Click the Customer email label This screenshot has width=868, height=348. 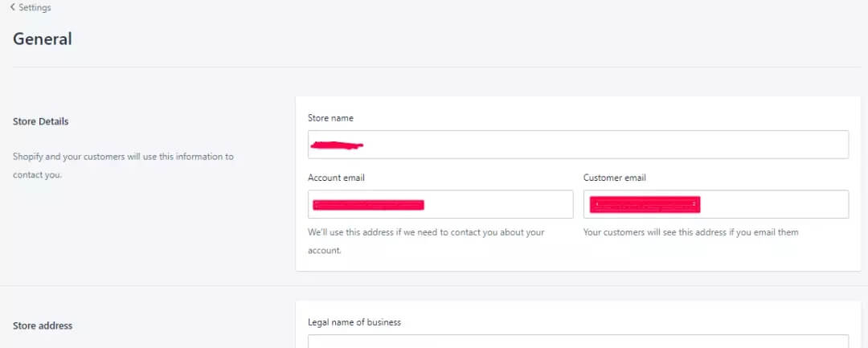coord(614,178)
